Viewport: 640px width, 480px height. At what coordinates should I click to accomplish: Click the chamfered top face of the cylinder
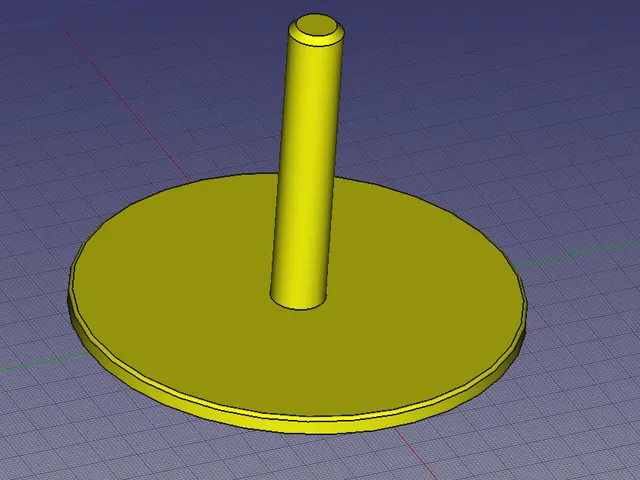[316, 25]
